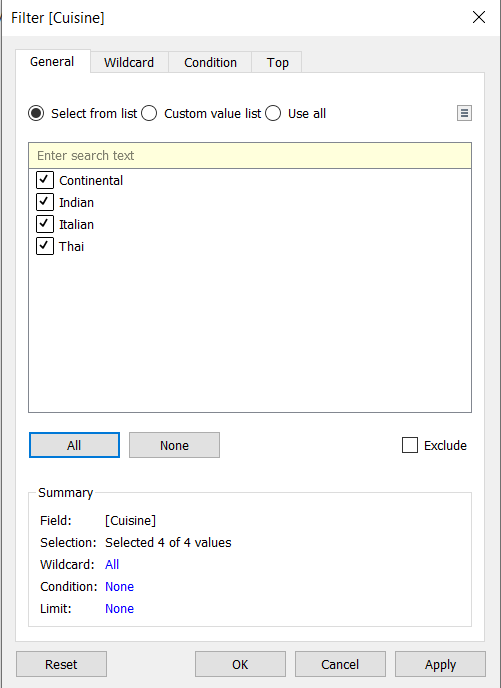Image resolution: width=501 pixels, height=688 pixels.
Task: Uncheck the Italian cuisine checkbox
Action: click(44, 224)
